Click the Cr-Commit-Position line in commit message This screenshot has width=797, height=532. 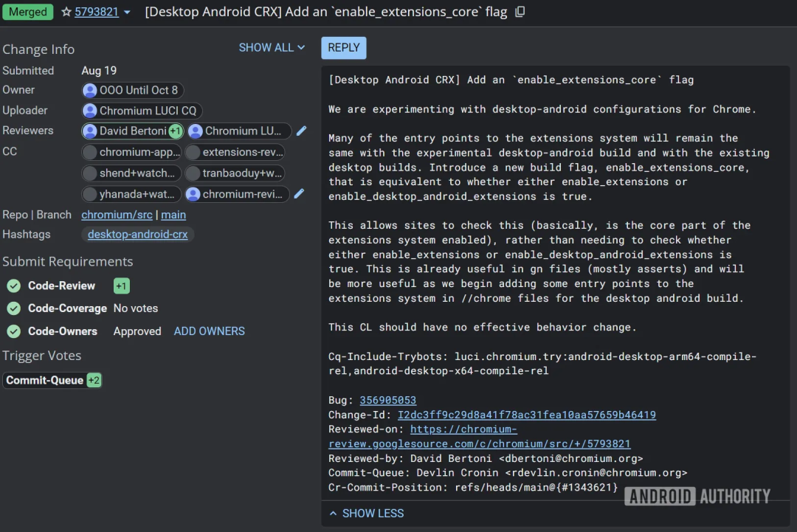[473, 488]
